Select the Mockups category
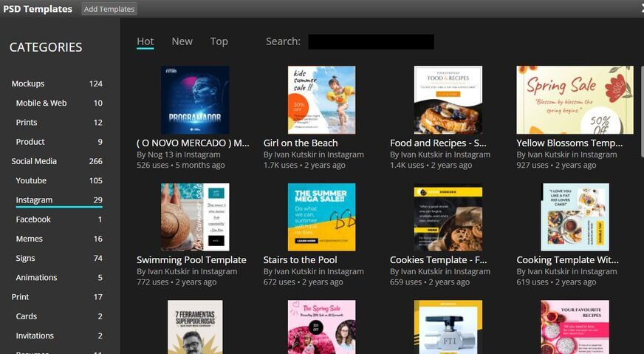Viewport: 644px width, 354px height. [57, 84]
